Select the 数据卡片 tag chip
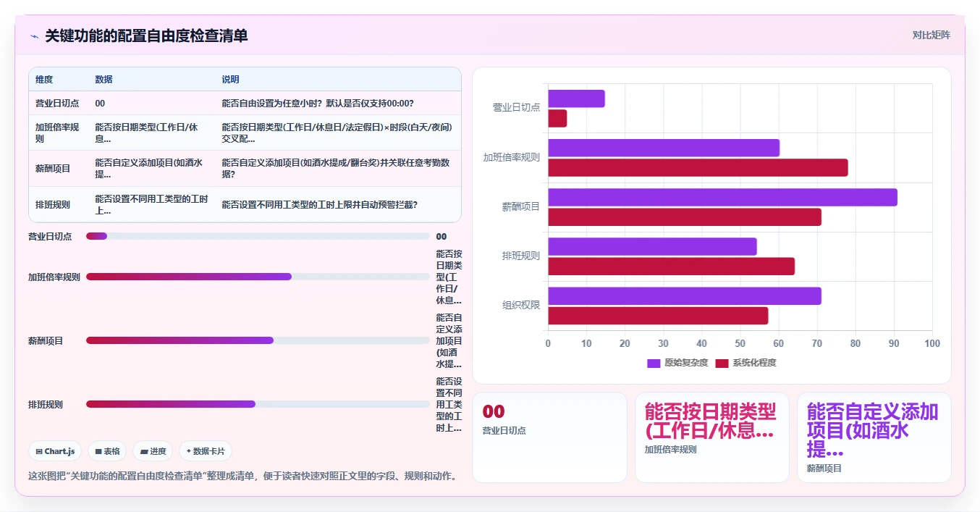 [x=206, y=451]
